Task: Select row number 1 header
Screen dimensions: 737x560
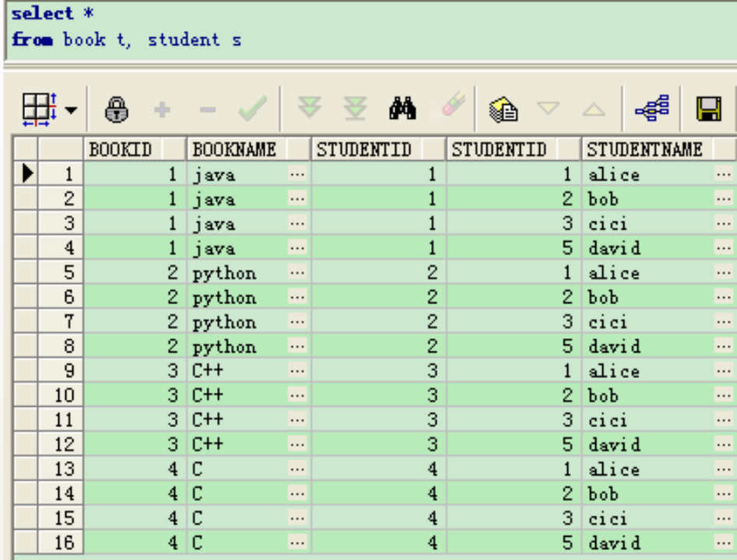Action: pos(61,174)
